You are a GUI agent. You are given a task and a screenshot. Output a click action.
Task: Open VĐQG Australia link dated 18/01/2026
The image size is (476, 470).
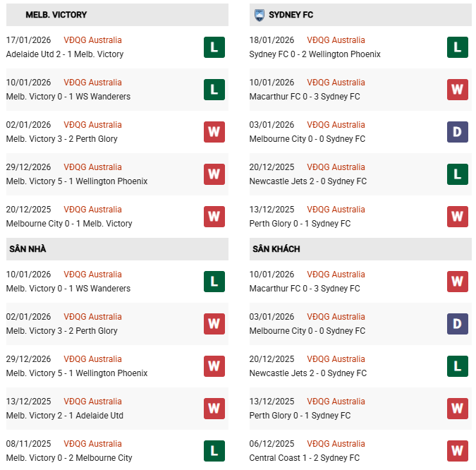pos(336,40)
